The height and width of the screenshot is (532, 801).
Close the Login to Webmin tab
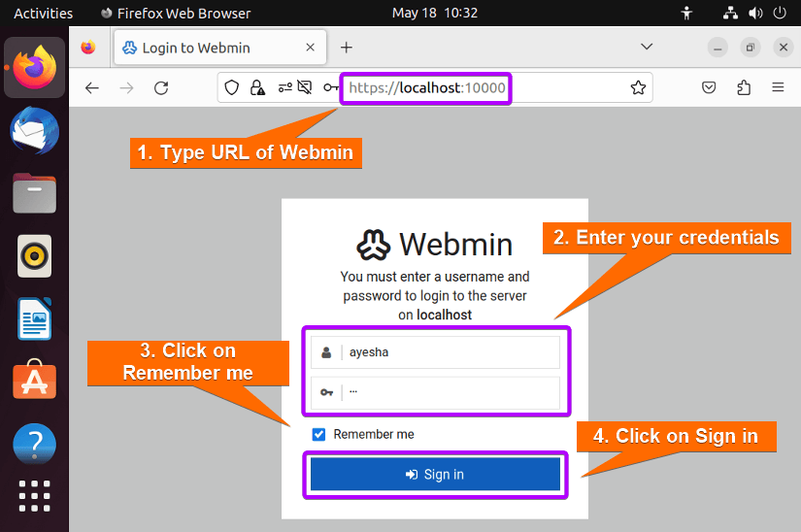(x=310, y=48)
